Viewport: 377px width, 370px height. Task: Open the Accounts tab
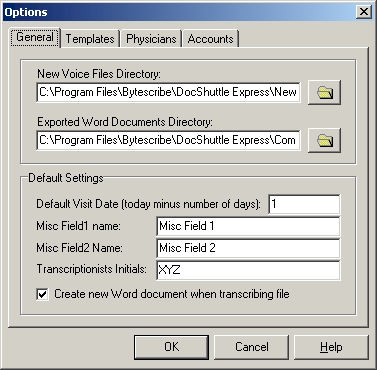point(211,39)
